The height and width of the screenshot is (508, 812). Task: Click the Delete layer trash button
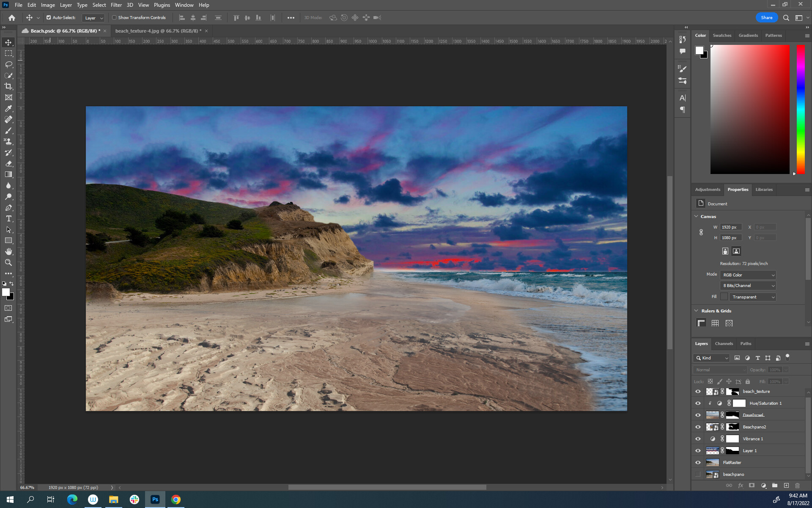click(x=798, y=486)
